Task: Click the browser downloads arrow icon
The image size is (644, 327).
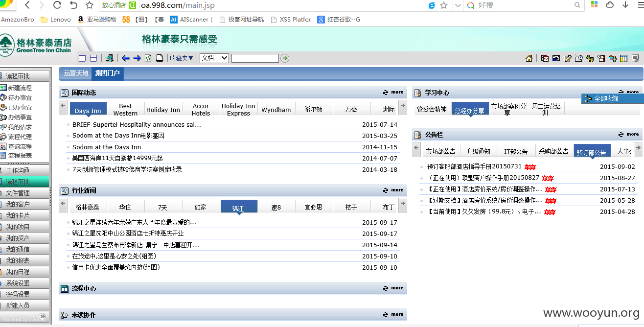Action: click(x=625, y=5)
